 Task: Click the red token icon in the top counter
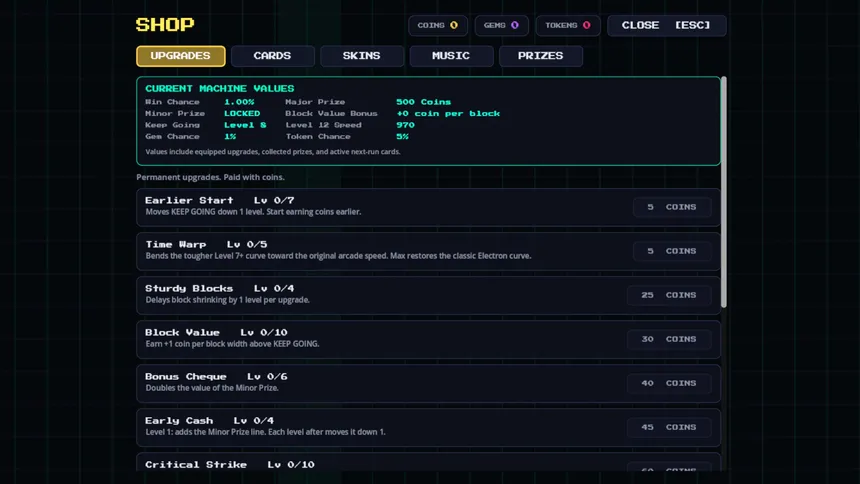pos(586,25)
